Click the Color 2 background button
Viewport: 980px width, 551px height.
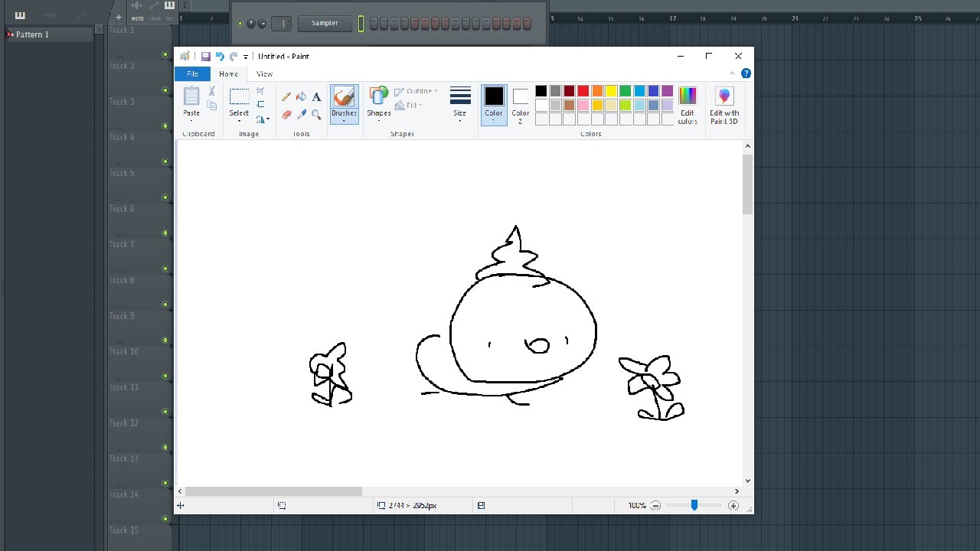click(521, 105)
